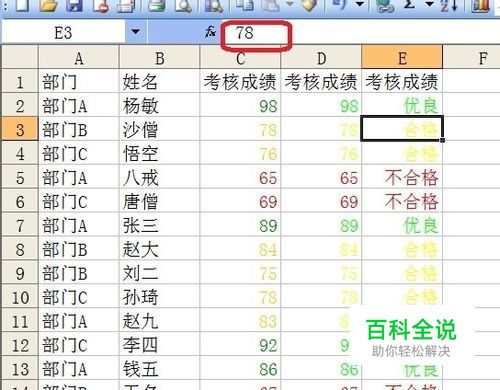The width and height of the screenshot is (500, 390).
Task: Click the name cell 孙琦
Action: point(160,297)
